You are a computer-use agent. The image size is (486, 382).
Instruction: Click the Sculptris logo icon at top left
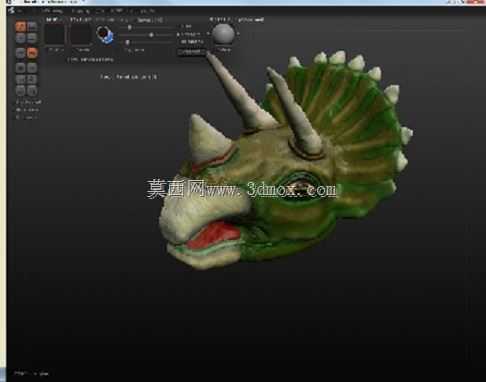click(x=11, y=11)
